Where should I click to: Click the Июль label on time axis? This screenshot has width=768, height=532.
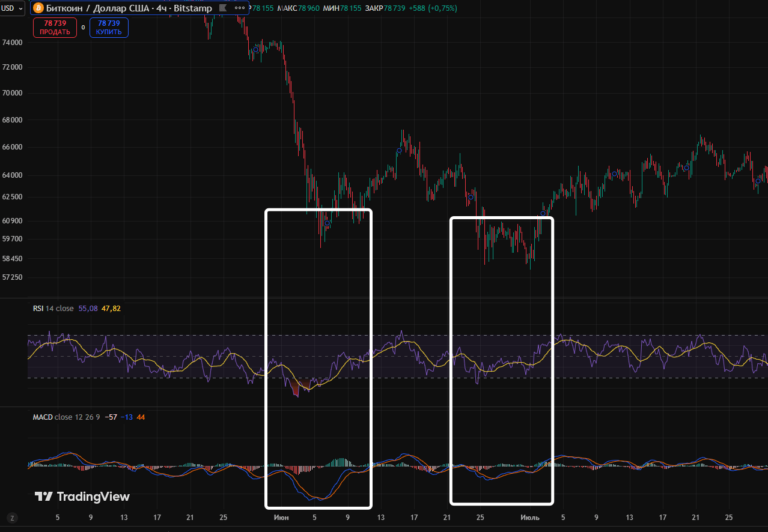click(x=530, y=518)
